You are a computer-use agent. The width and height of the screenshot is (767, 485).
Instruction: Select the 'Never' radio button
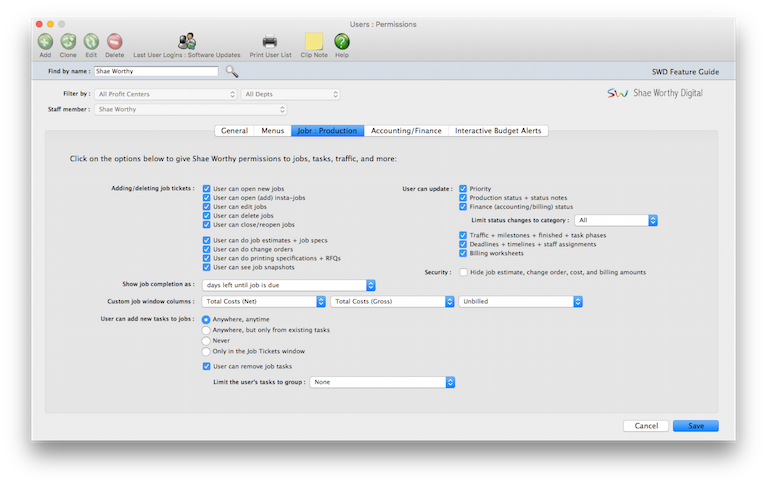click(x=207, y=341)
